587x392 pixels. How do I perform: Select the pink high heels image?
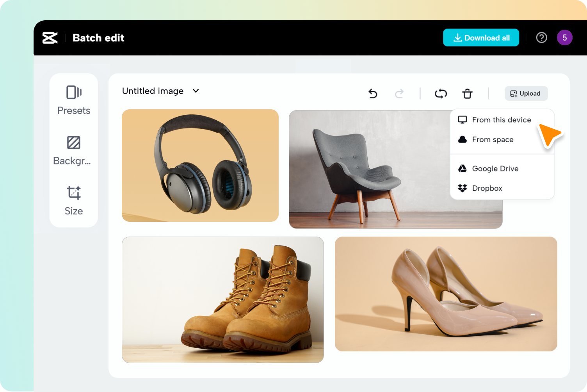pos(446,294)
